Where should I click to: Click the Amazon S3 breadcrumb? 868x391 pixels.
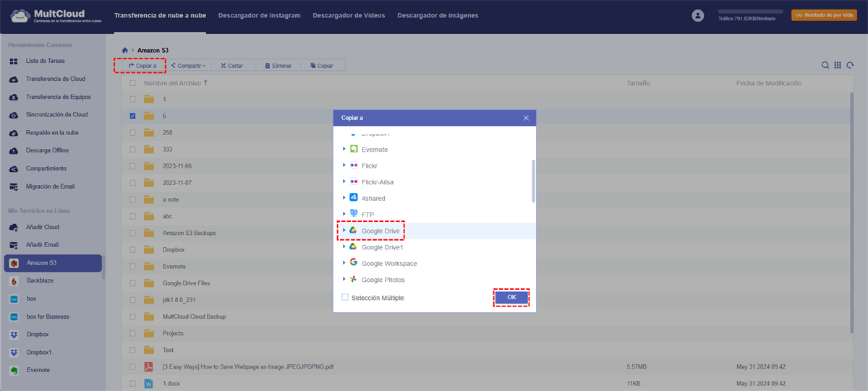(x=153, y=51)
